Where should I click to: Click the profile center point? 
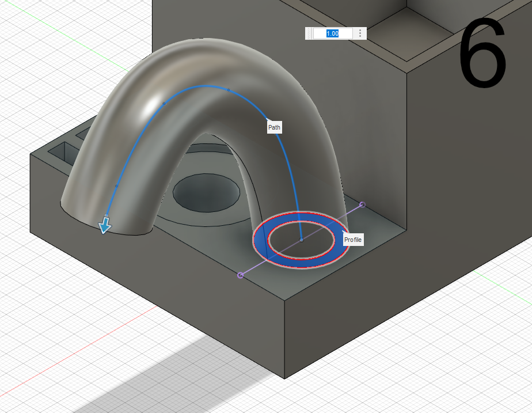(x=301, y=240)
